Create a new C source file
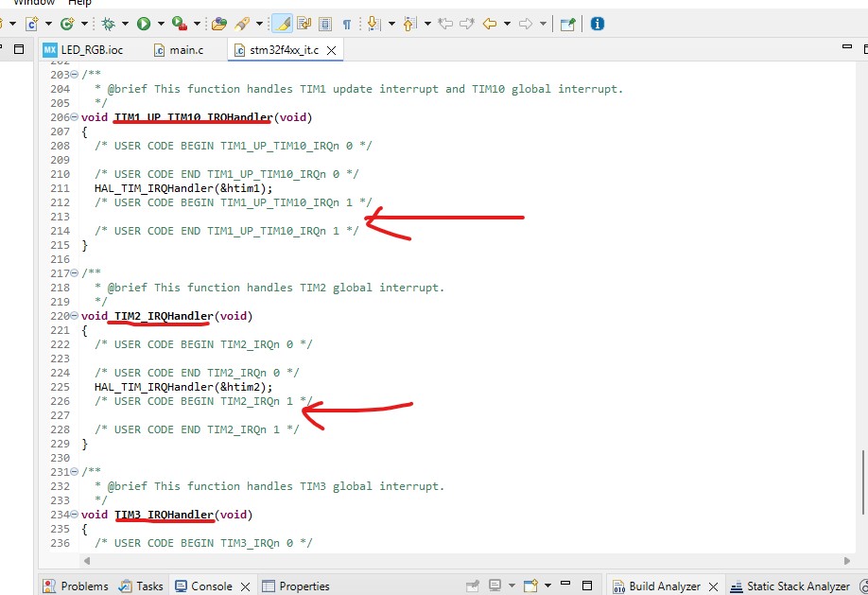The image size is (868, 595). (x=31, y=24)
